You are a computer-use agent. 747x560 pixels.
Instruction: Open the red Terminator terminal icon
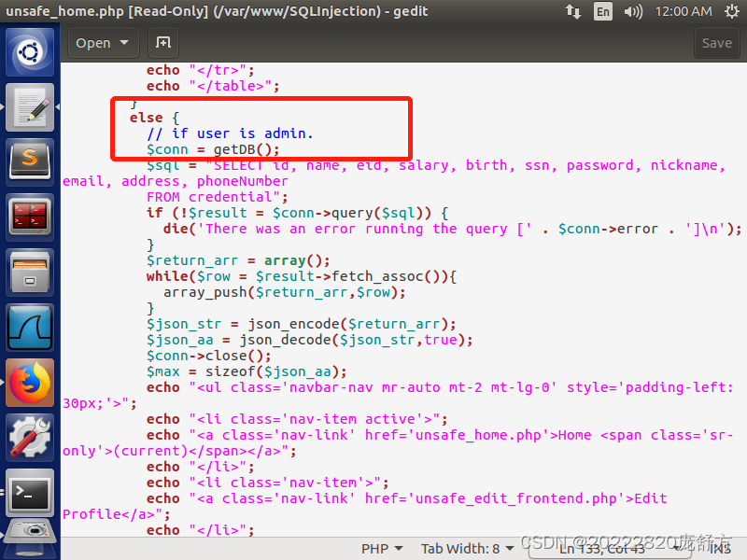(x=30, y=217)
